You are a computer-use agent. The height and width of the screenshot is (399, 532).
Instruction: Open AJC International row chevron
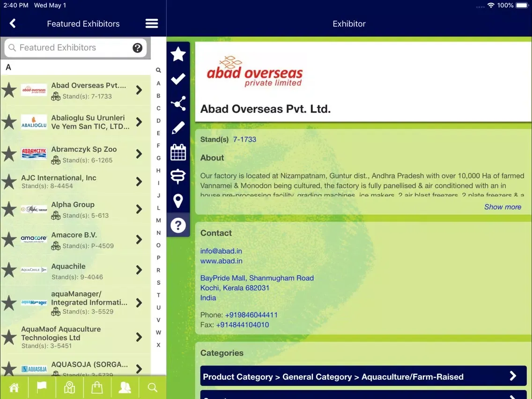tap(139, 182)
